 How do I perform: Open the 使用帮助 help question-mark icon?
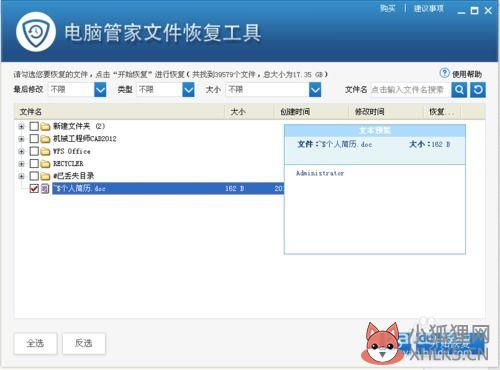(x=444, y=73)
